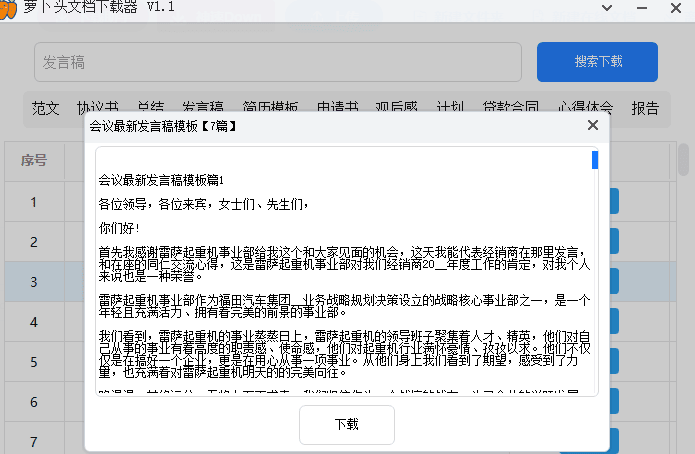Screen dimensions: 695x454
Task: Switch to the 贷款合同 category
Action: [511, 108]
